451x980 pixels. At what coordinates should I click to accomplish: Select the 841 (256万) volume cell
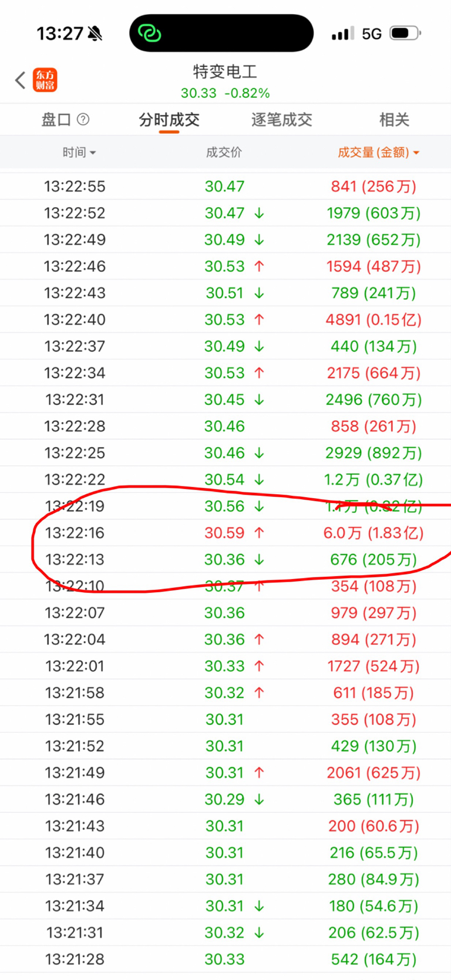click(373, 187)
